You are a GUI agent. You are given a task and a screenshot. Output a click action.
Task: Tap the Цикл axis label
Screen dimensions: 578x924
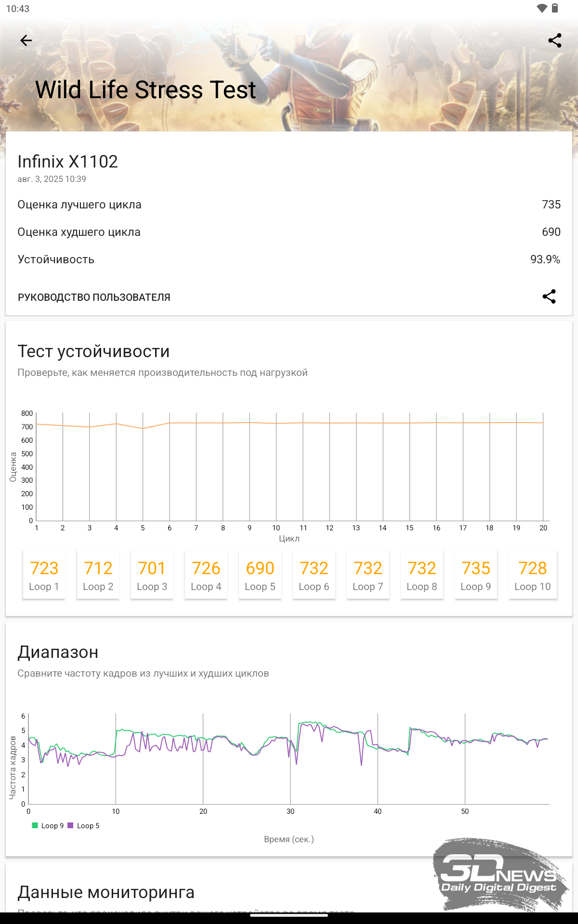tap(289, 539)
